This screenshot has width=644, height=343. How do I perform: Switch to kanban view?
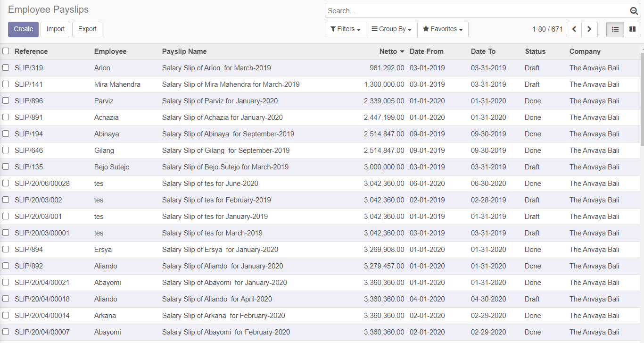click(x=633, y=29)
